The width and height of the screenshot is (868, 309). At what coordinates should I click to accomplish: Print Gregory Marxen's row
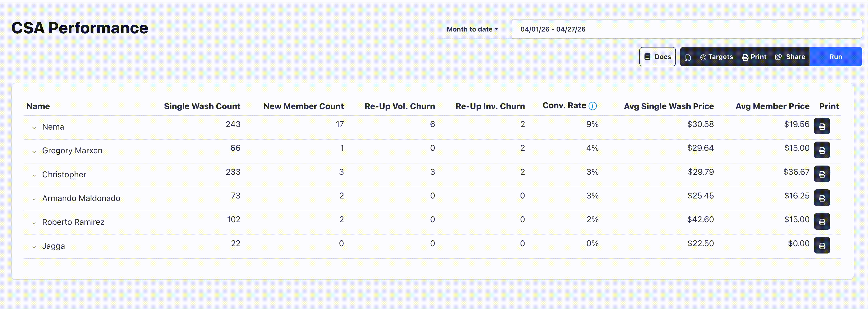[x=822, y=150]
